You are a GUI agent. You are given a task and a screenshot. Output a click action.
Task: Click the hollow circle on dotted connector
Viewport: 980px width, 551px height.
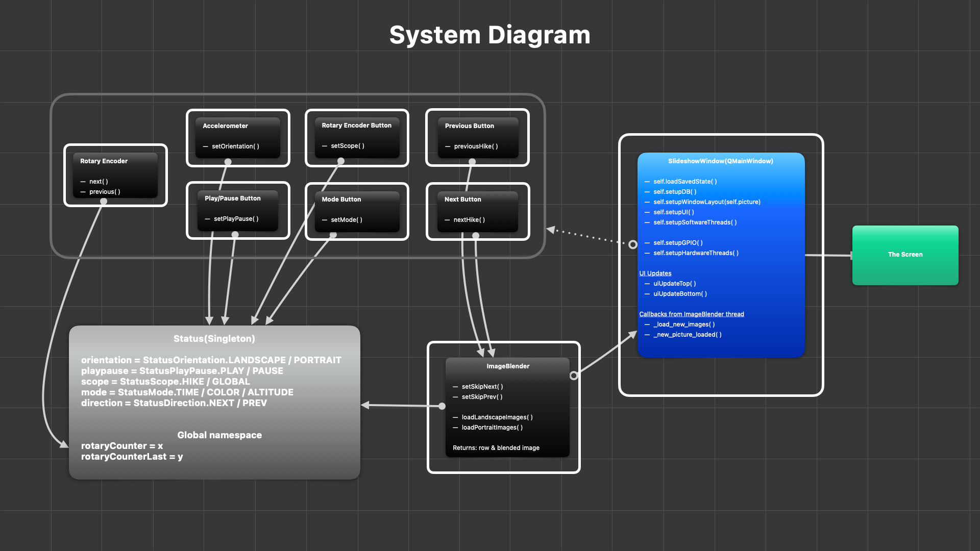pos(633,244)
